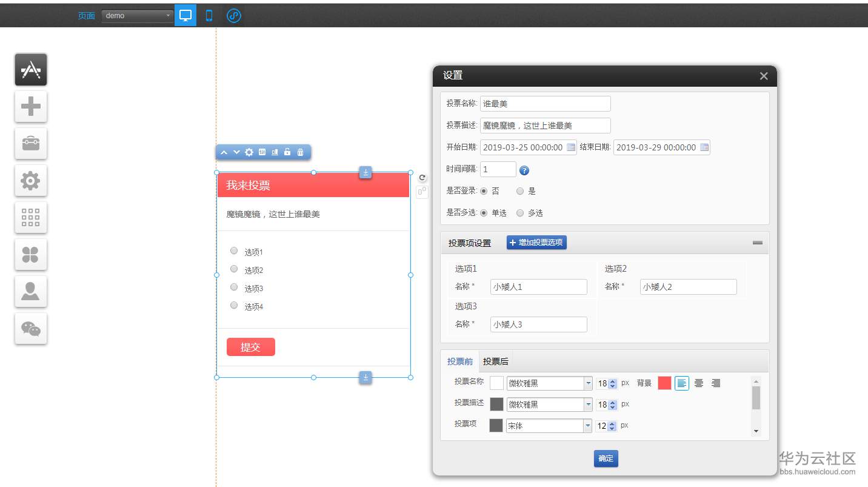Click the rotate icon beside the vote module
The height and width of the screenshot is (487, 868).
[422, 178]
